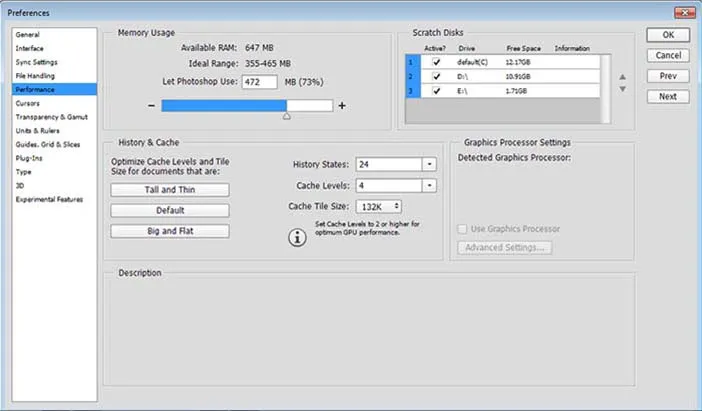Toggle the Active checkbox for drive E:\
This screenshot has width=702, height=411.
tap(436, 90)
